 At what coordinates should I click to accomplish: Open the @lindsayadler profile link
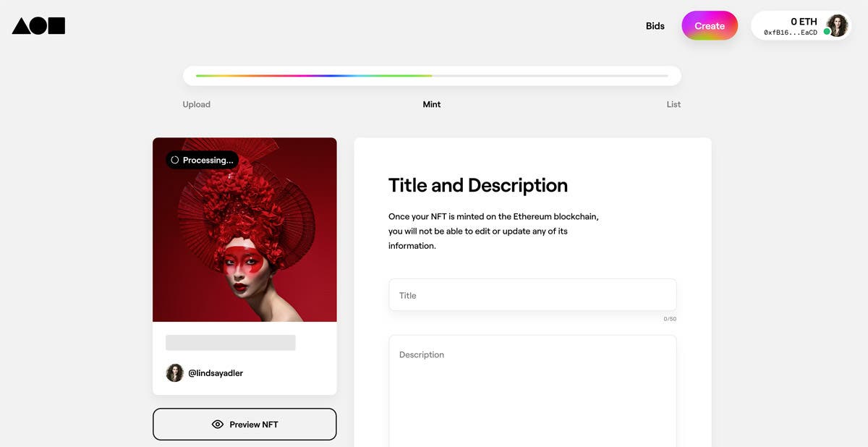pyautogui.click(x=216, y=373)
